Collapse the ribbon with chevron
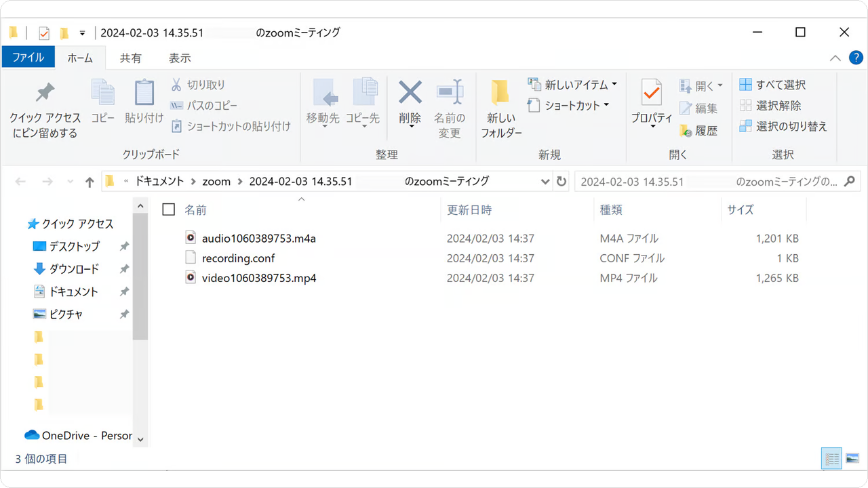This screenshot has height=488, width=868. pyautogui.click(x=835, y=58)
